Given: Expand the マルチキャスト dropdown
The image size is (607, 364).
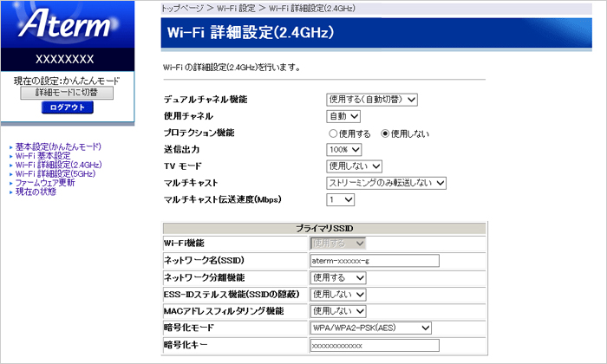Looking at the screenshot, I should tap(387, 183).
